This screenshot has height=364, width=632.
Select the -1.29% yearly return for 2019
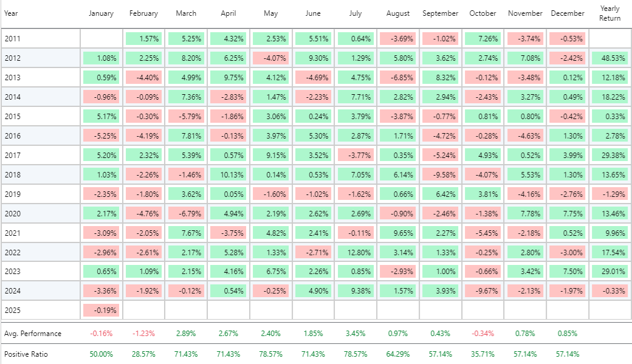pyautogui.click(x=610, y=194)
